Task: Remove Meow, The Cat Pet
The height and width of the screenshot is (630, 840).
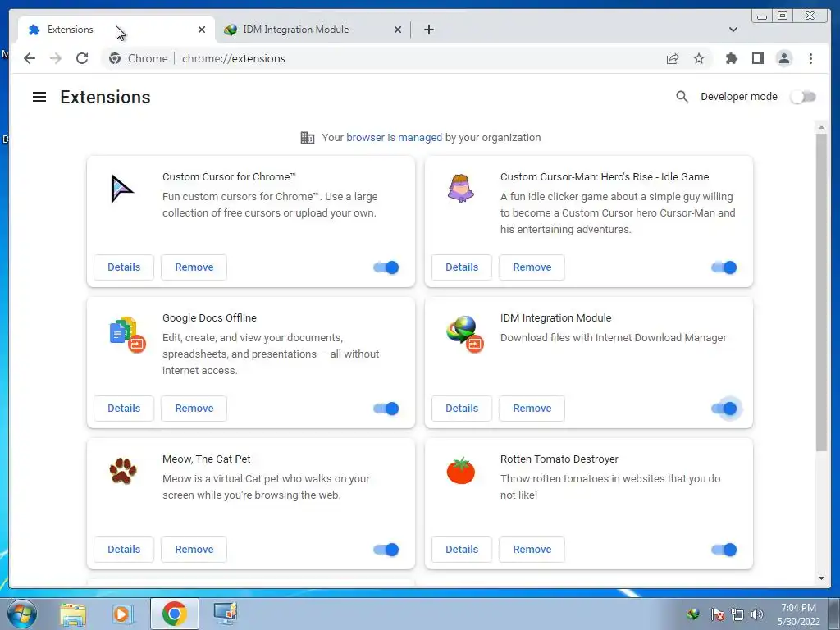Action: (x=194, y=550)
